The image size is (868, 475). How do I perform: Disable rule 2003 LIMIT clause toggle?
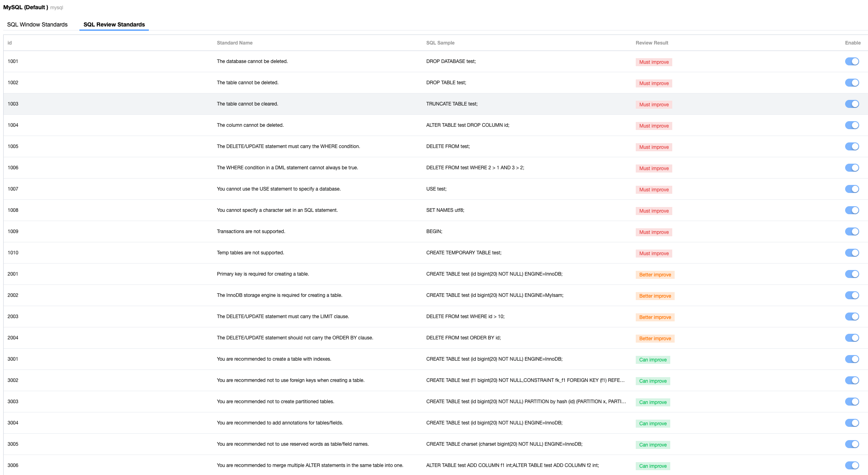click(x=852, y=317)
